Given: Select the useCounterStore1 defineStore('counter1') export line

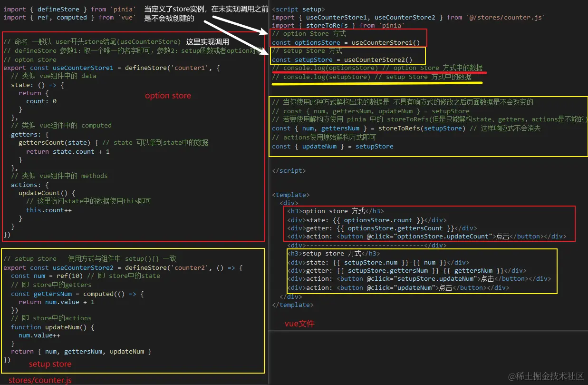Looking at the screenshot, I should (111, 68).
